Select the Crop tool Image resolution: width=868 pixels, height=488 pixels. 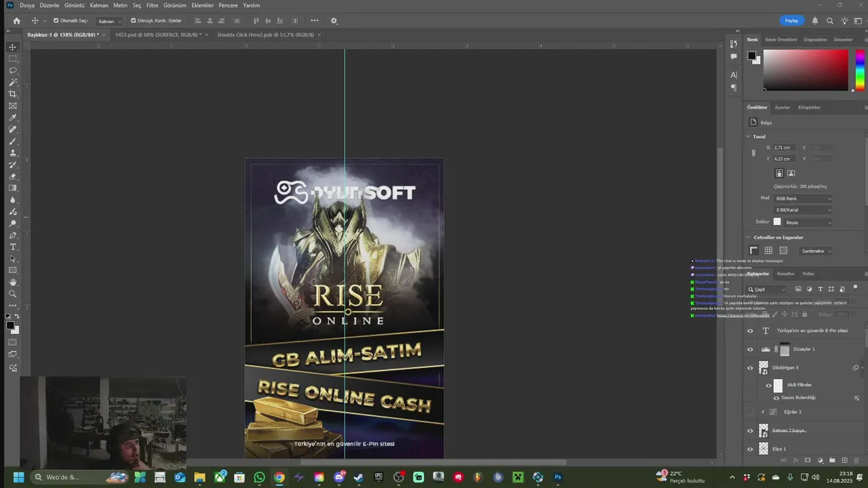[x=13, y=94]
